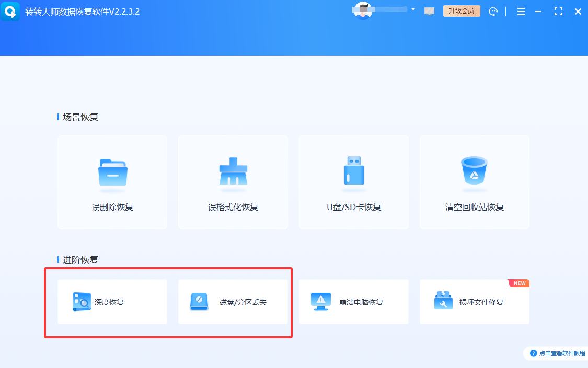Open the hamburger menu

click(x=521, y=11)
